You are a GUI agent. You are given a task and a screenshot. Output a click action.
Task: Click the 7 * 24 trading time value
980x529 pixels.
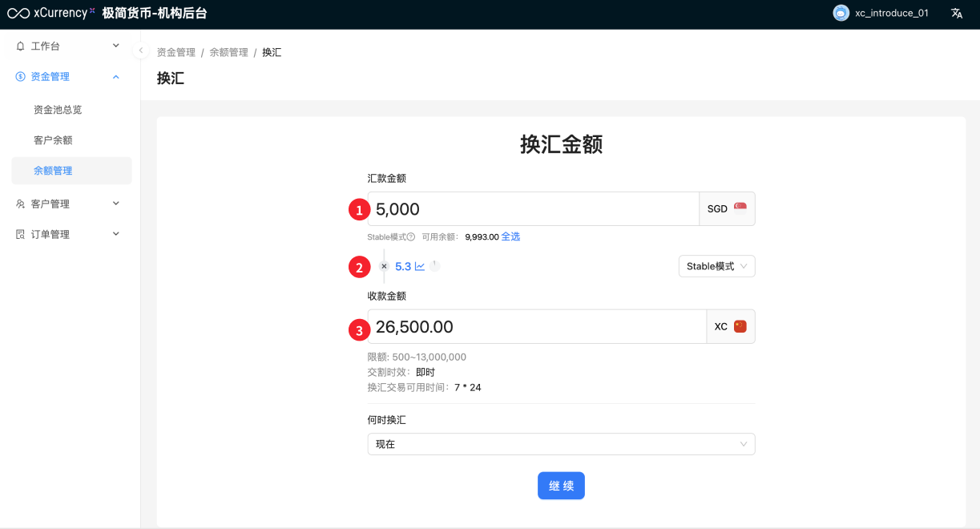coord(467,388)
